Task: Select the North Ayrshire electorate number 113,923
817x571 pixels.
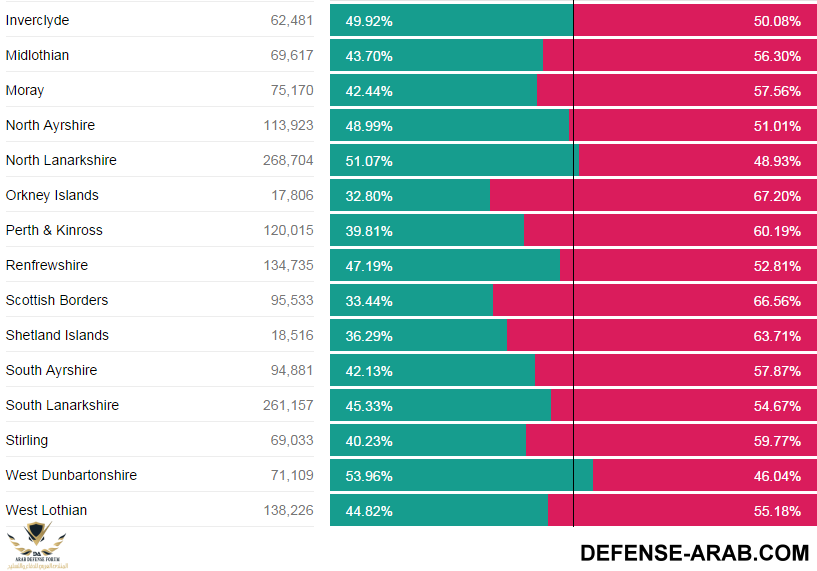Action: pyautogui.click(x=288, y=126)
